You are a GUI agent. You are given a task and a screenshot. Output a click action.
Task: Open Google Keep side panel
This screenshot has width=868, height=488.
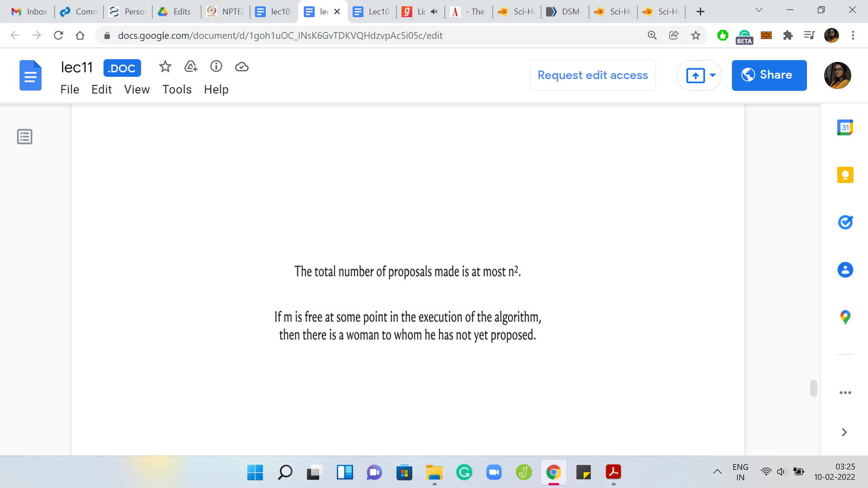pyautogui.click(x=845, y=175)
